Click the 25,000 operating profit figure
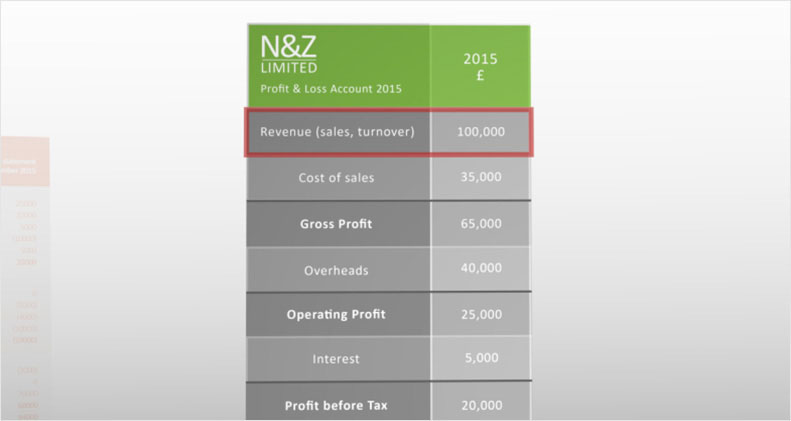Viewport: 791px width, 421px height. 481,314
